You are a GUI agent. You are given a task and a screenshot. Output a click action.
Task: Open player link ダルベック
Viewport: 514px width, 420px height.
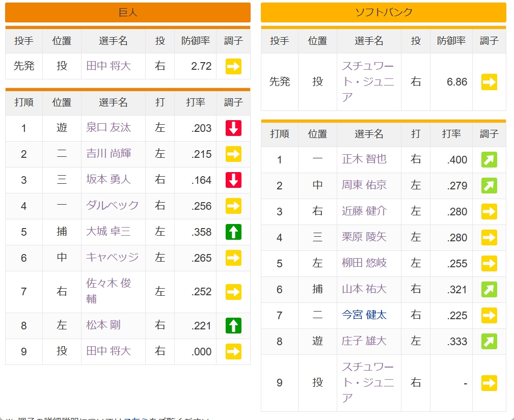(113, 205)
